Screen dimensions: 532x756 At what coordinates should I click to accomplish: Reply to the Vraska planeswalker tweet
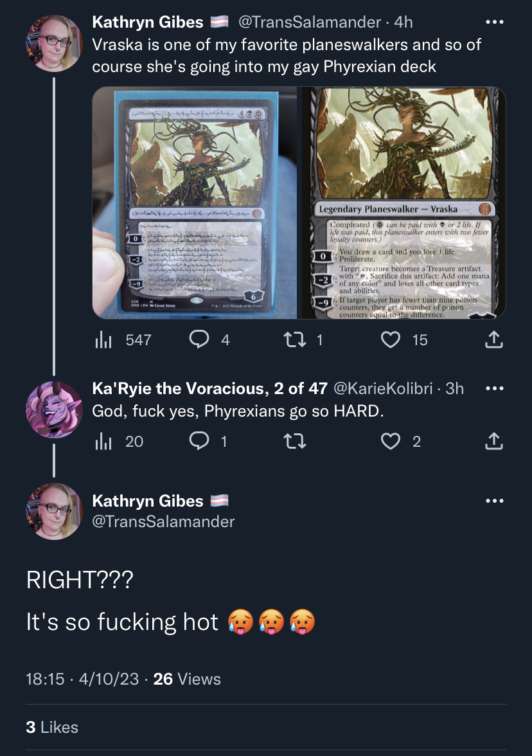tap(209, 340)
